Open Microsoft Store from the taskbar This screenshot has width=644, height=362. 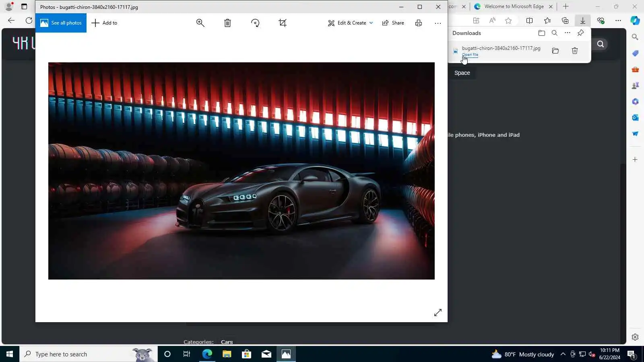point(246,354)
